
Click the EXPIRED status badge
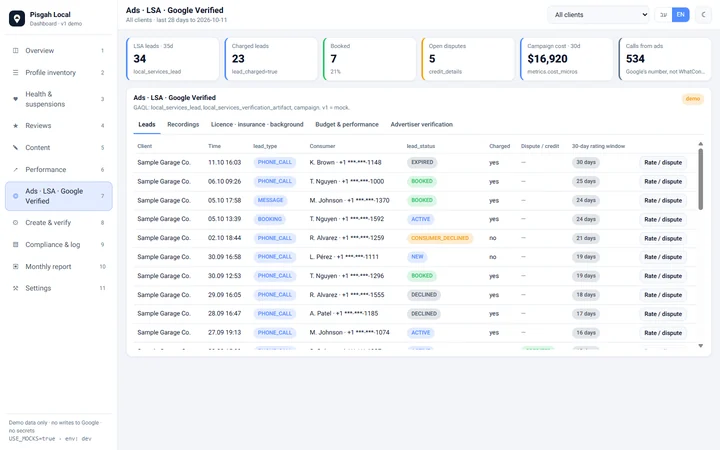[x=422, y=163]
